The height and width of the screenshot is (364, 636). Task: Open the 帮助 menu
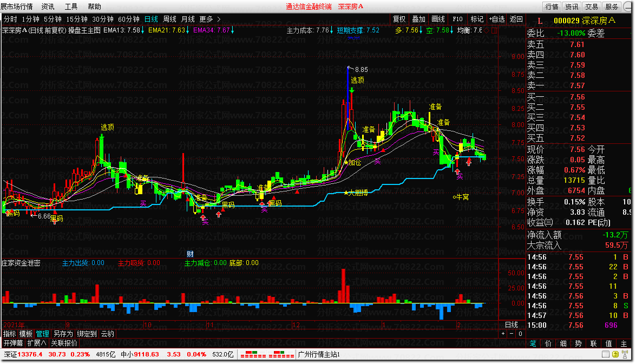pos(94,6)
